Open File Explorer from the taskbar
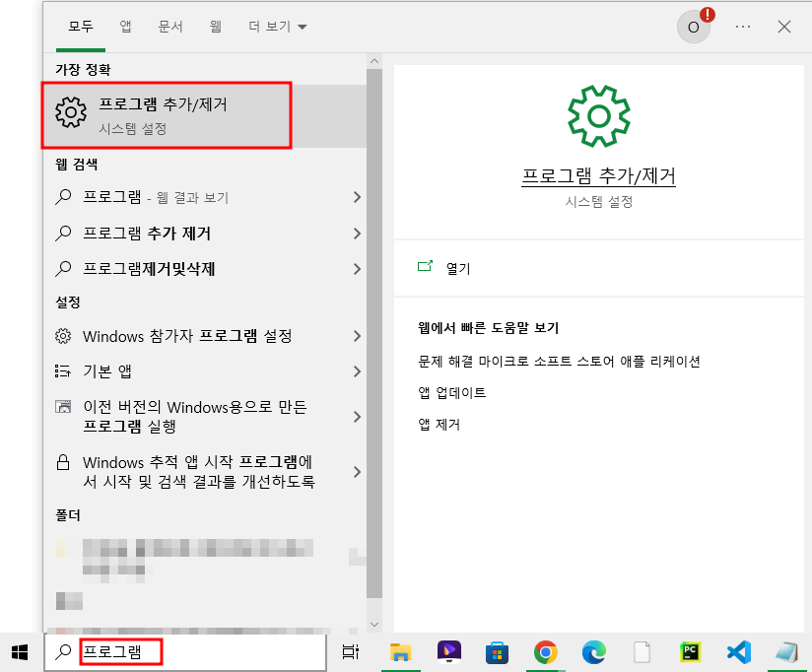The height and width of the screenshot is (672, 812). [400, 652]
